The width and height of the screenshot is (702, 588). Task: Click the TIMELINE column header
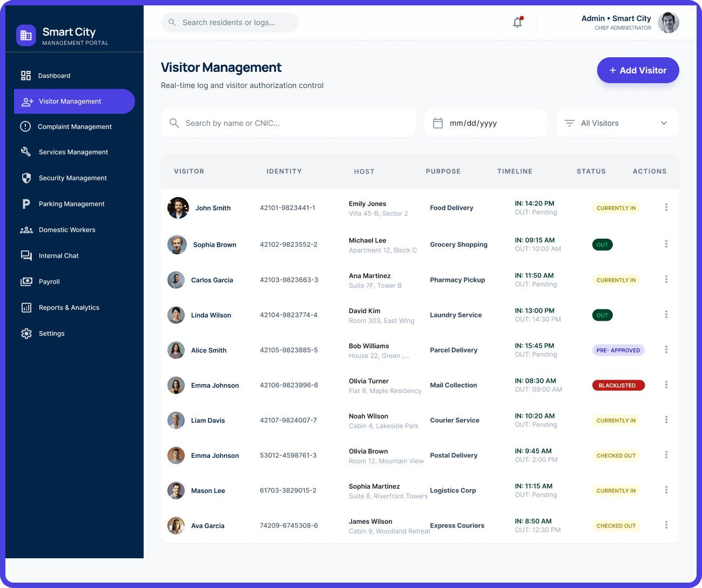coord(515,171)
